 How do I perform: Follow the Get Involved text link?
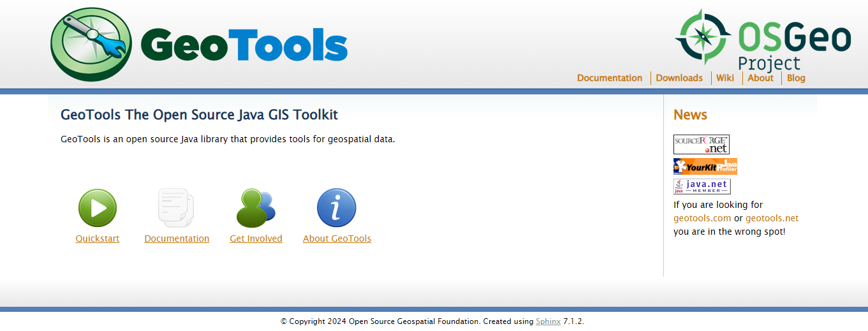point(256,239)
